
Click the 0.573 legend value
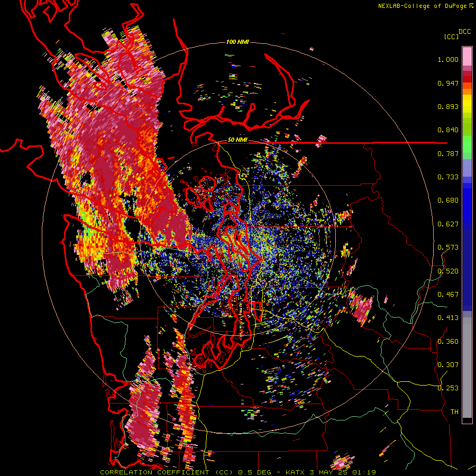tap(448, 248)
